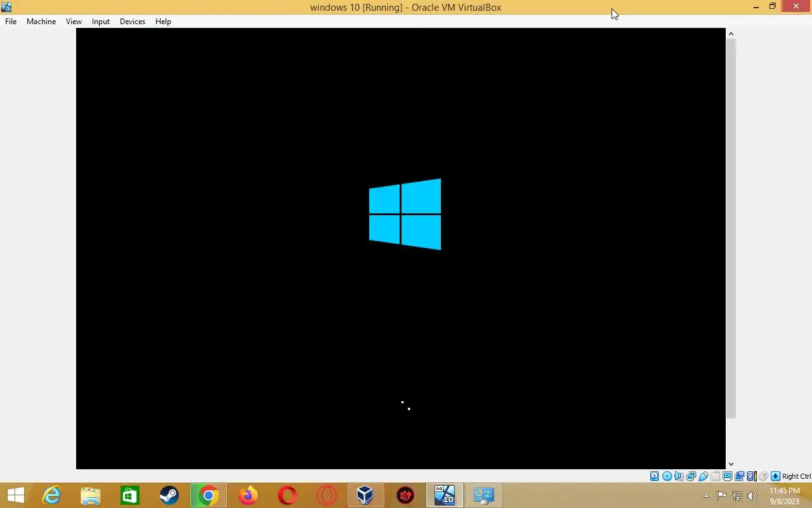Restore down the VirtualBox window
This screenshot has height=508, width=812.
tap(773, 7)
